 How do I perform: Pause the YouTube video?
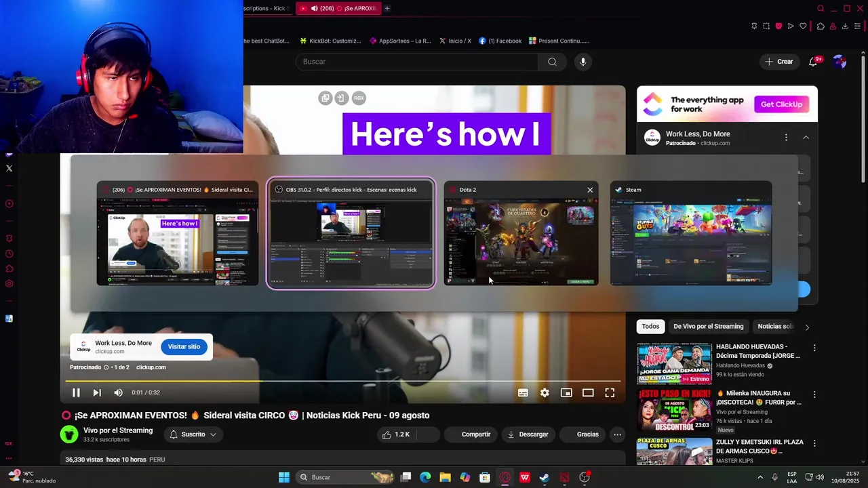point(76,392)
